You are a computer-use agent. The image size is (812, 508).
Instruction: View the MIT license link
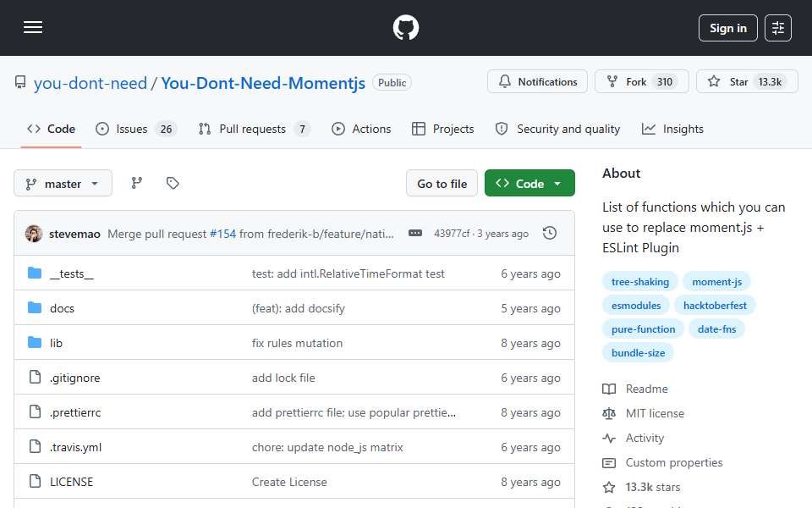tap(644, 414)
